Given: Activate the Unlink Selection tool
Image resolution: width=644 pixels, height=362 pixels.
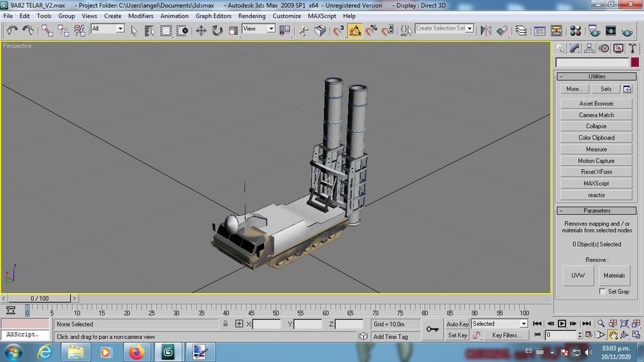Looking at the screenshot, I should [63, 30].
